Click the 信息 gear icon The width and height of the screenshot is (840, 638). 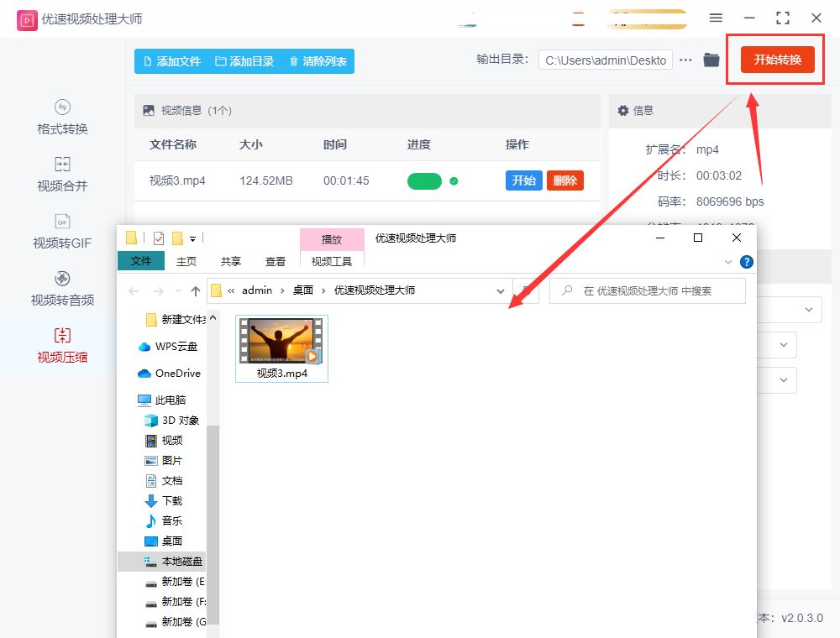pyautogui.click(x=622, y=111)
